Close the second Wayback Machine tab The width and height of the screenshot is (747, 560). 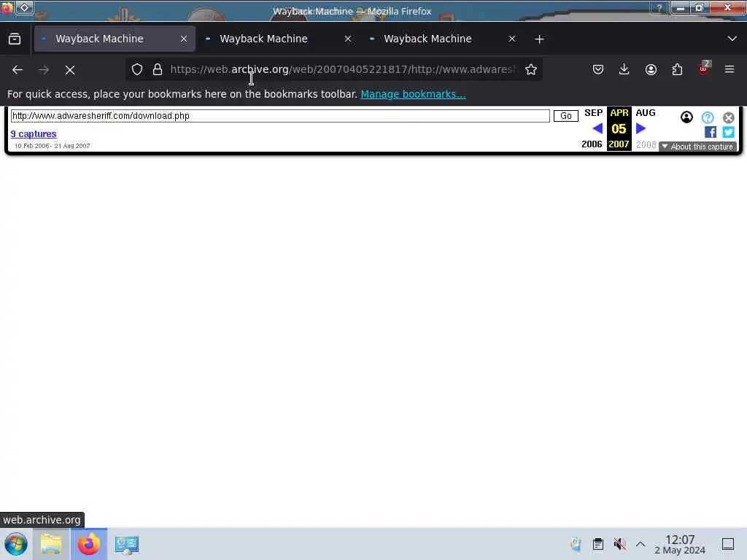[x=348, y=39]
